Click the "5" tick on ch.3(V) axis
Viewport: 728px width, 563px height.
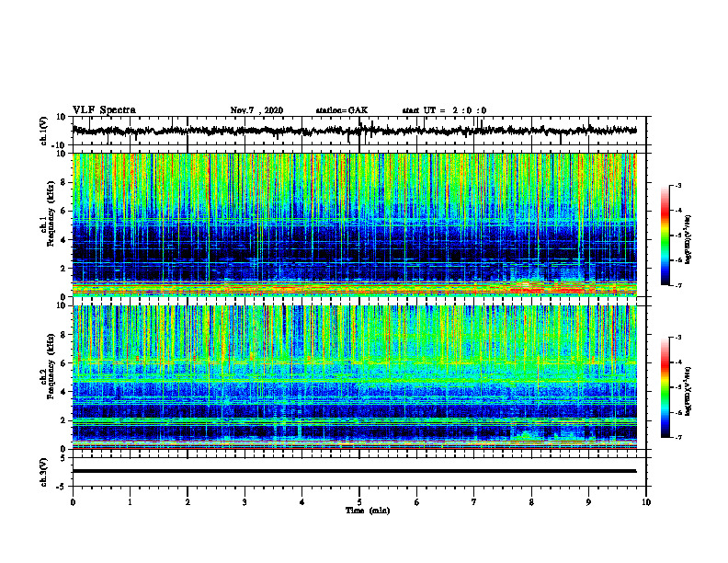[x=64, y=458]
